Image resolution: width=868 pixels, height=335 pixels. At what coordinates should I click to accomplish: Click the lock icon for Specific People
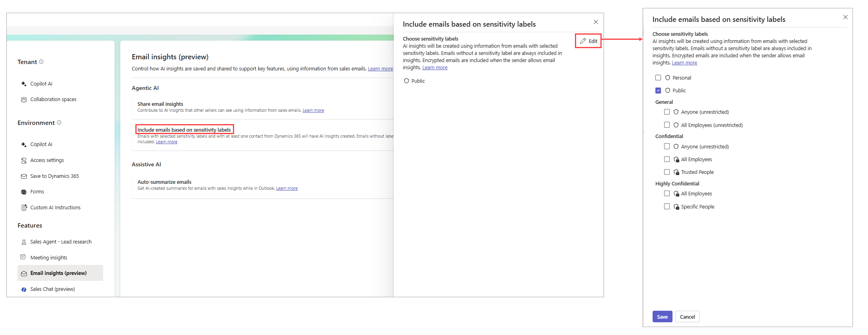point(676,207)
